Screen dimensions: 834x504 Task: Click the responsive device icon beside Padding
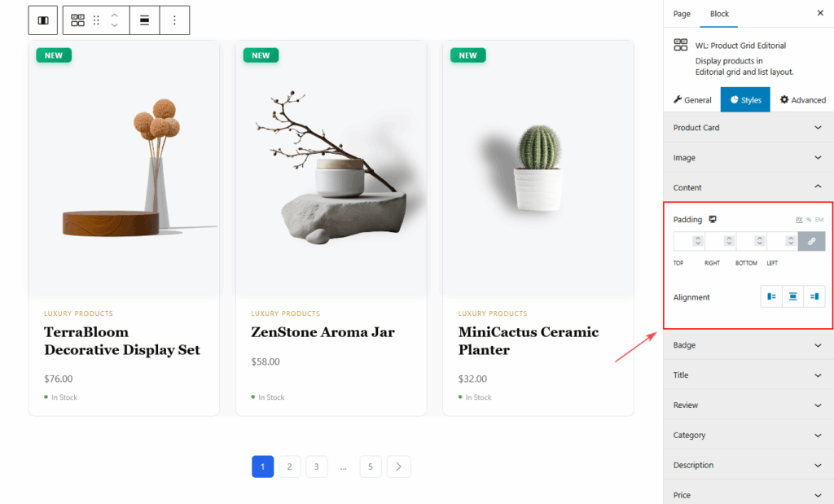pyautogui.click(x=713, y=220)
